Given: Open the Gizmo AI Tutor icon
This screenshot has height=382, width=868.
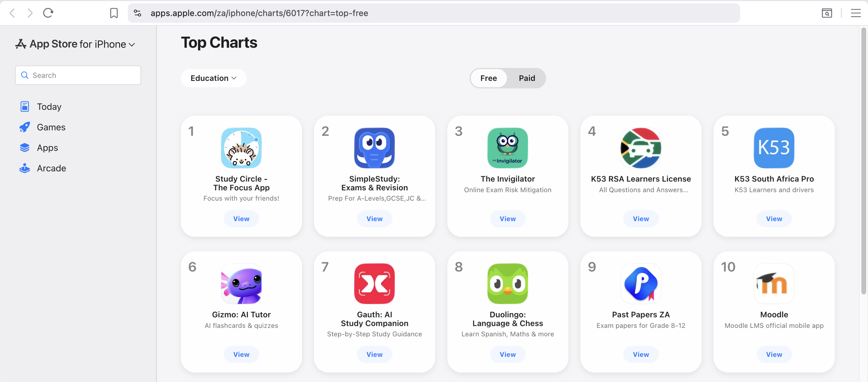Looking at the screenshot, I should [241, 283].
